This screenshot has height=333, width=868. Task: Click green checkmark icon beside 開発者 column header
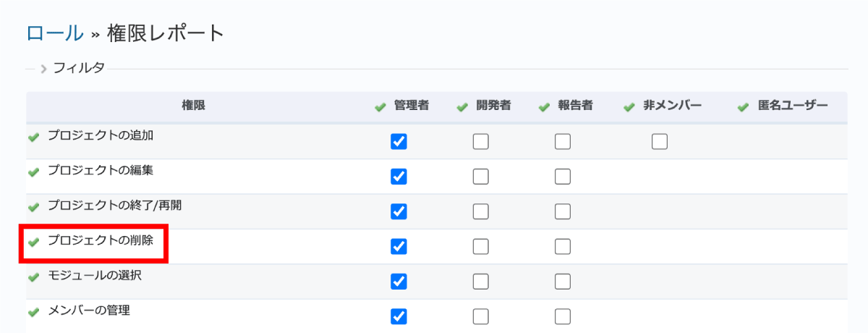click(463, 107)
